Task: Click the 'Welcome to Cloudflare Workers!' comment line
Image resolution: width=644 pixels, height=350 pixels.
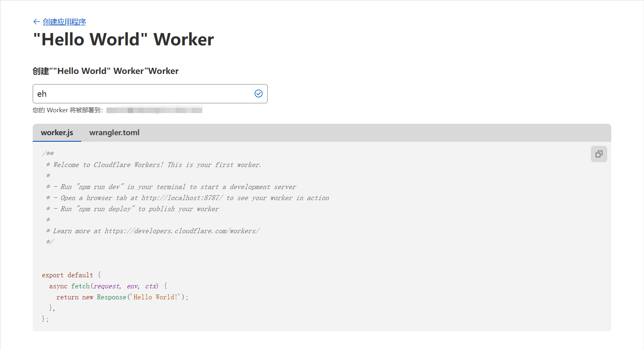Action: (x=154, y=165)
